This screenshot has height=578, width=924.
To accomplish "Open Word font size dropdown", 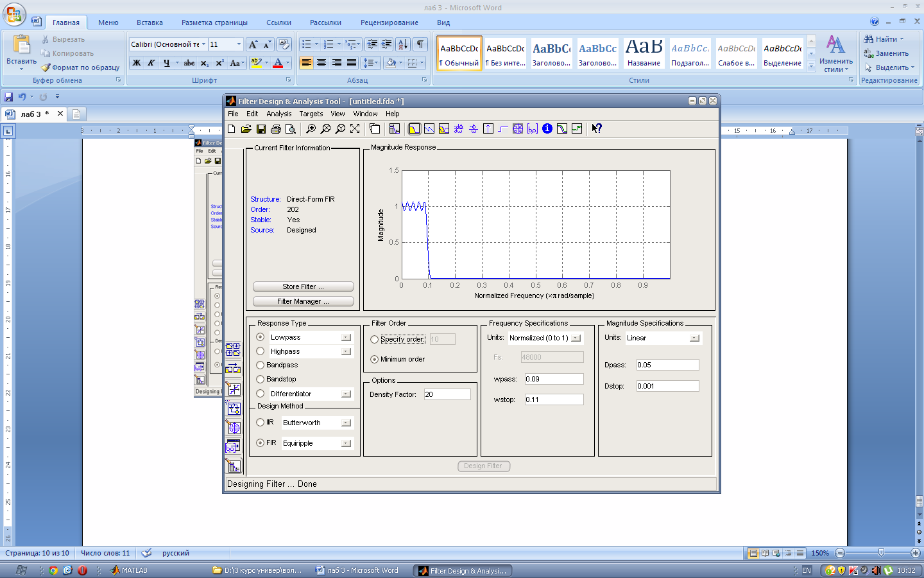I will 239,44.
